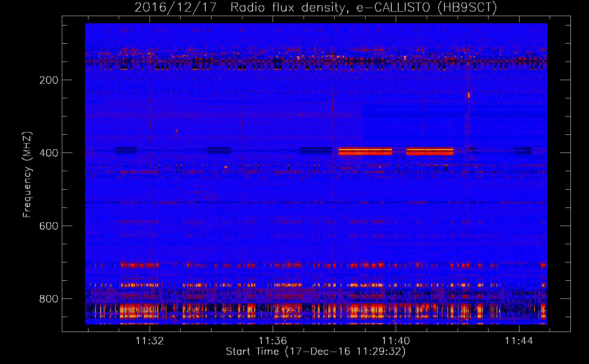
Task: Click the 11:44 time tick label
Action: pyautogui.click(x=519, y=341)
